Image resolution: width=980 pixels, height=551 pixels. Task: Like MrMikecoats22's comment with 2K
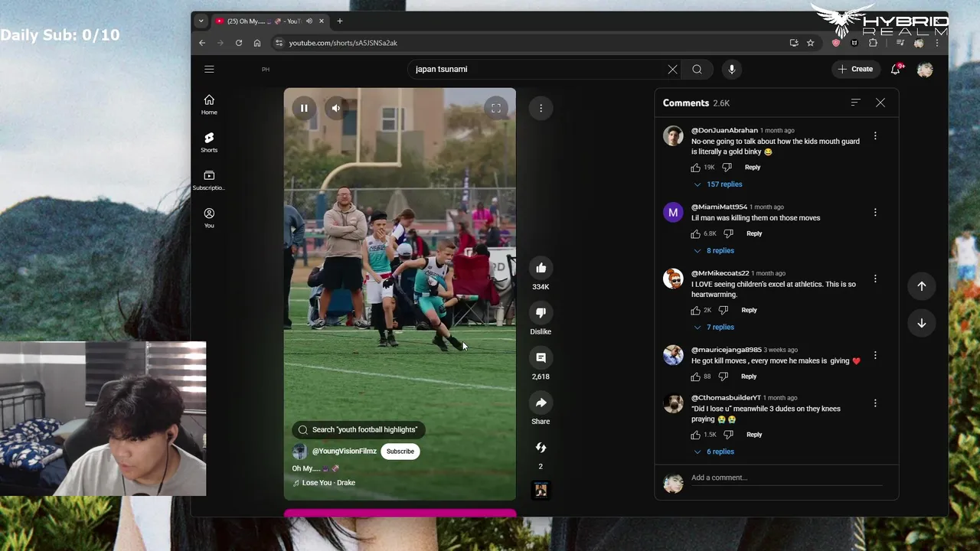696,311
